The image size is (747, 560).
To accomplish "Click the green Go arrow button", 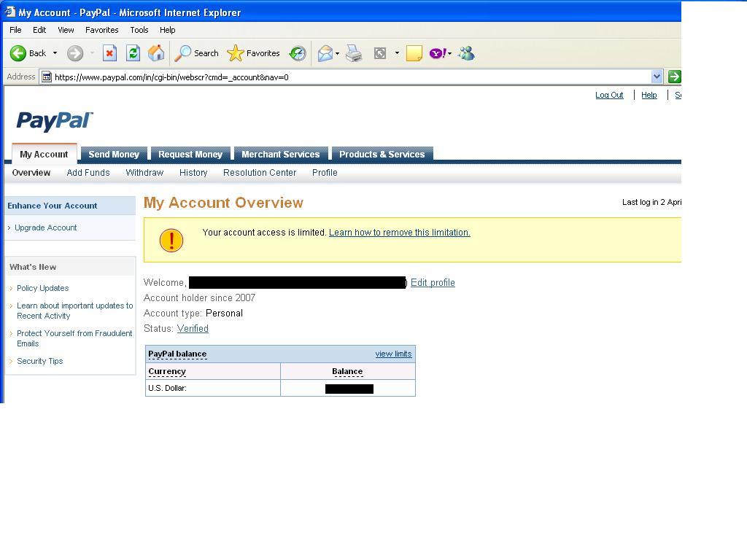I will [x=675, y=77].
